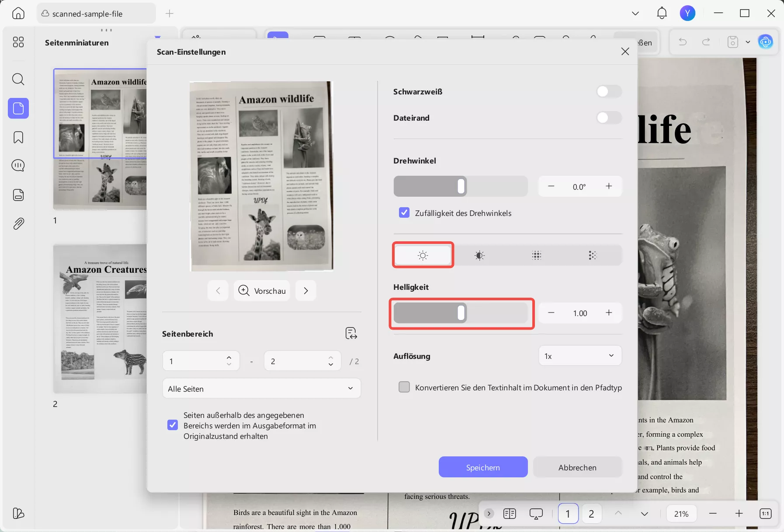Show next preview page arrow
This screenshot has height=532, width=784.
click(x=306, y=291)
